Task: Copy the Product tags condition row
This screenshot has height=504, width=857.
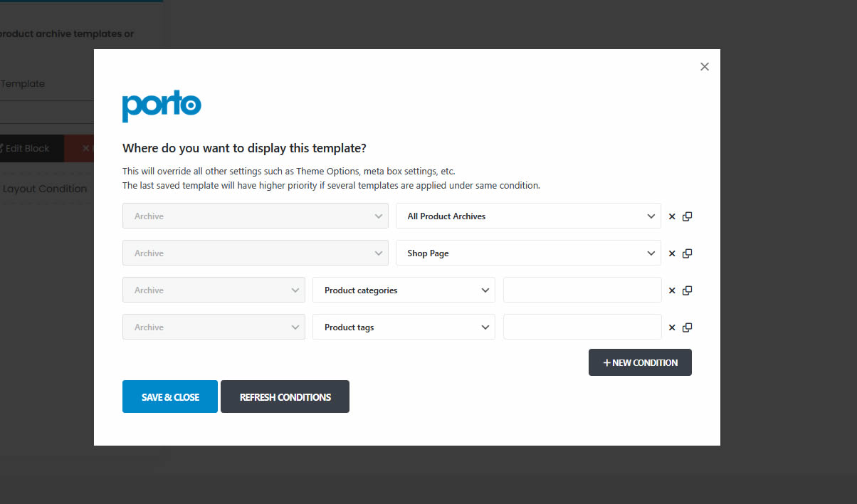Action: tap(687, 327)
